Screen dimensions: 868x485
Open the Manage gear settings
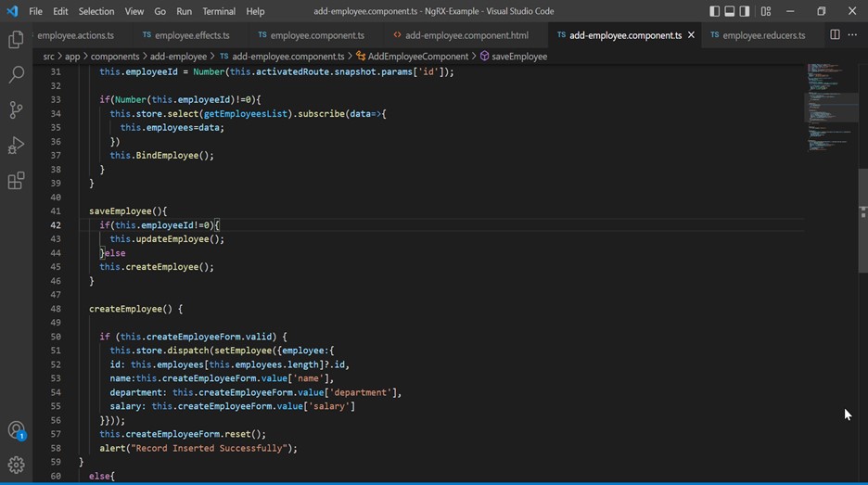tap(16, 465)
